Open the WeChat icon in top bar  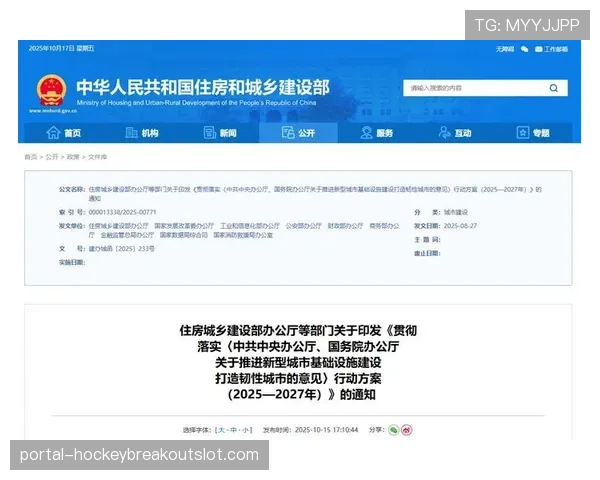[x=525, y=49]
